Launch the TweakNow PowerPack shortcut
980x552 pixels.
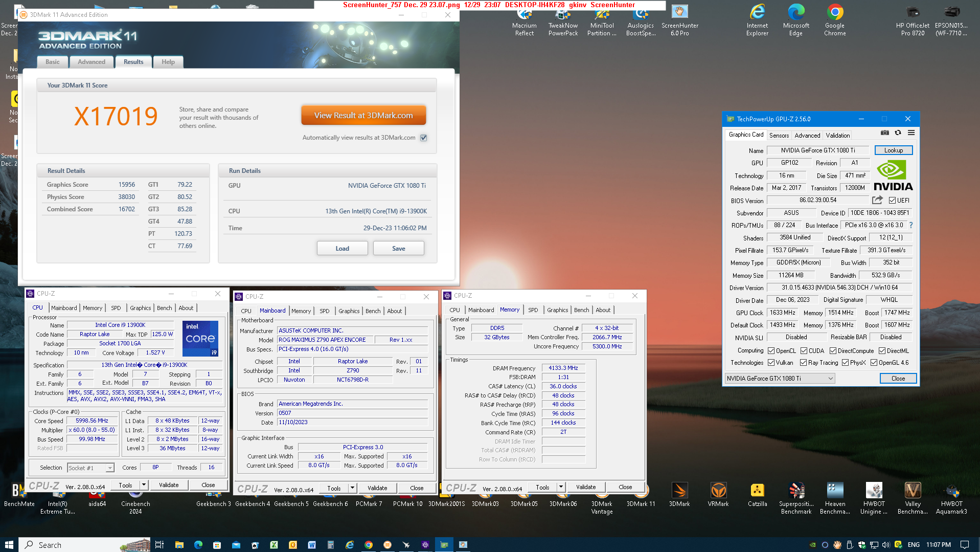(563, 21)
